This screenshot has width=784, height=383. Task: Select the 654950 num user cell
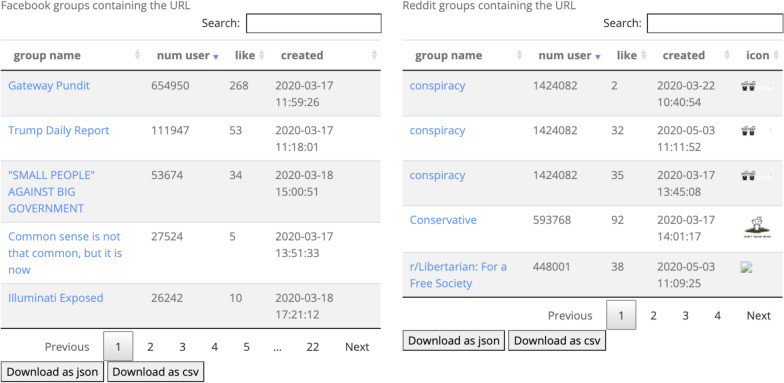pos(170,86)
